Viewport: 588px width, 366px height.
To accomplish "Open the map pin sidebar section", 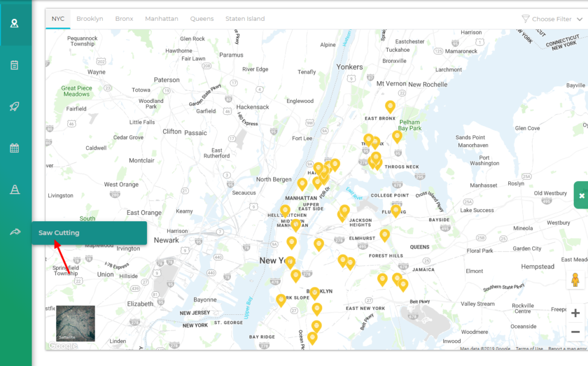I will [x=15, y=24].
